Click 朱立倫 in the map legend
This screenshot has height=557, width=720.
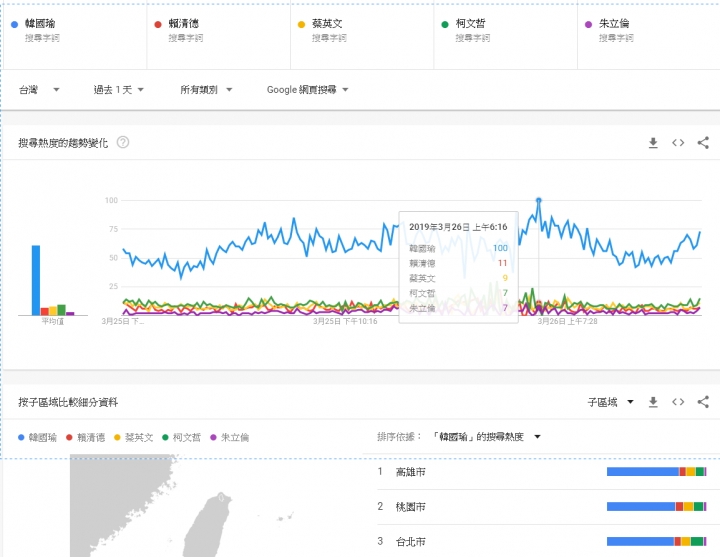point(230,437)
